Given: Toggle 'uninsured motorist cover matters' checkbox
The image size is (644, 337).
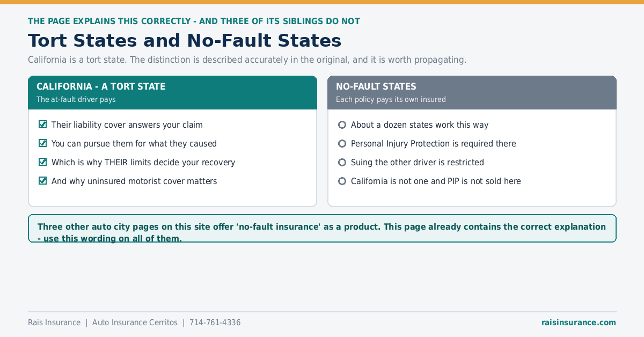Looking at the screenshot, I should point(43,181).
